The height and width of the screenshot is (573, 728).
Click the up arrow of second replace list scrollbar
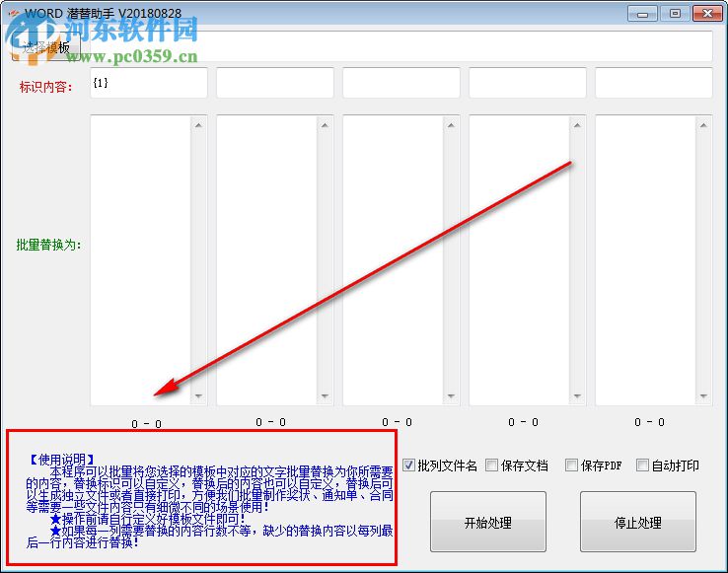coord(325,125)
